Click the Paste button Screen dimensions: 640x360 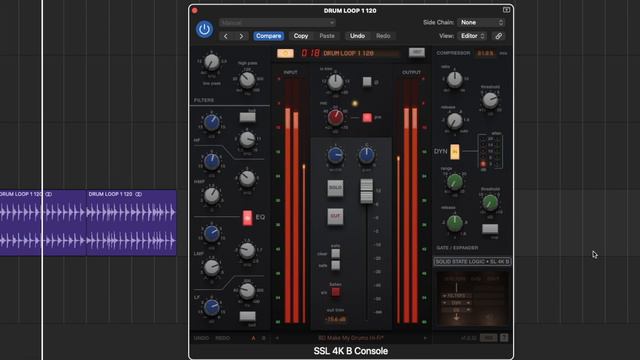click(327, 36)
